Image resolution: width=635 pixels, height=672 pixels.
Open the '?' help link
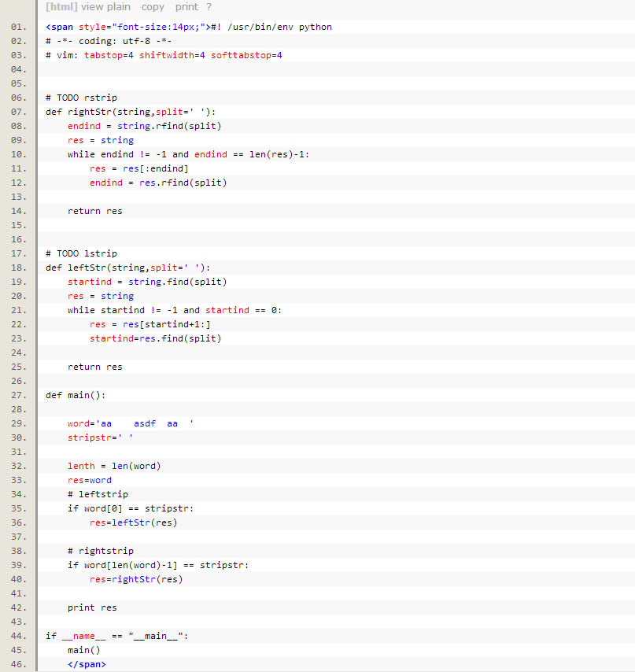209,7
